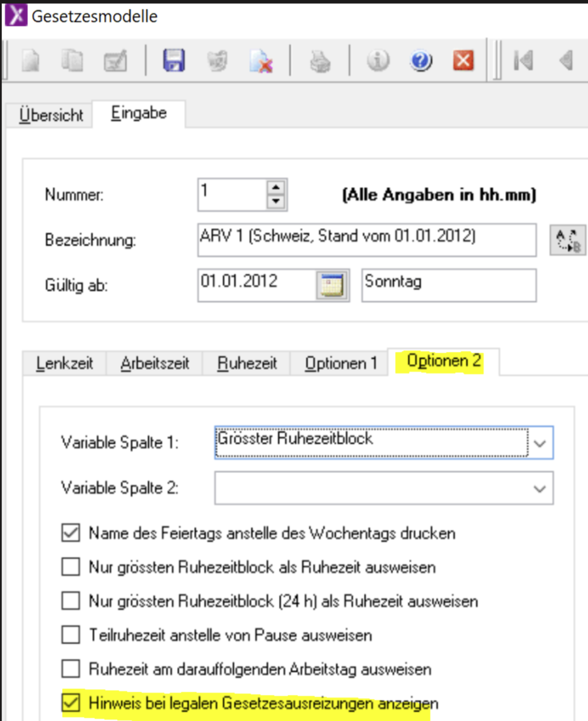Click the printer icon in toolbar
Image resolution: width=588 pixels, height=721 pixels.
tap(320, 61)
